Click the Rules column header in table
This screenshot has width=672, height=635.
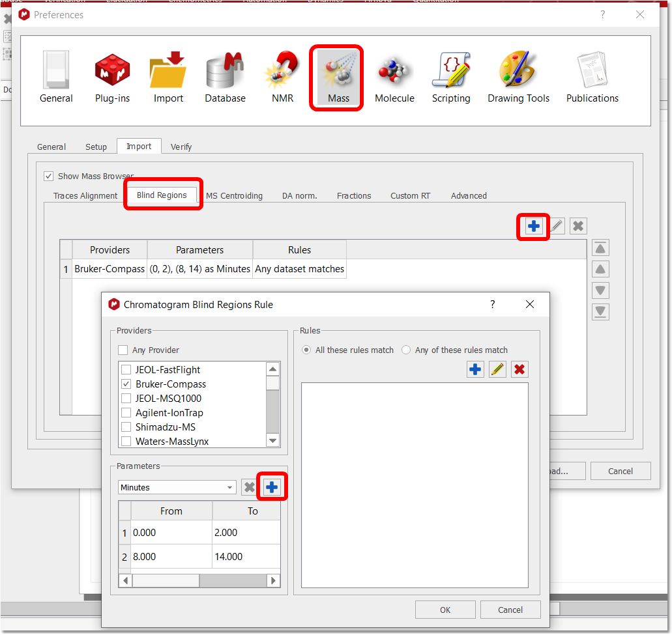pyautogui.click(x=300, y=249)
